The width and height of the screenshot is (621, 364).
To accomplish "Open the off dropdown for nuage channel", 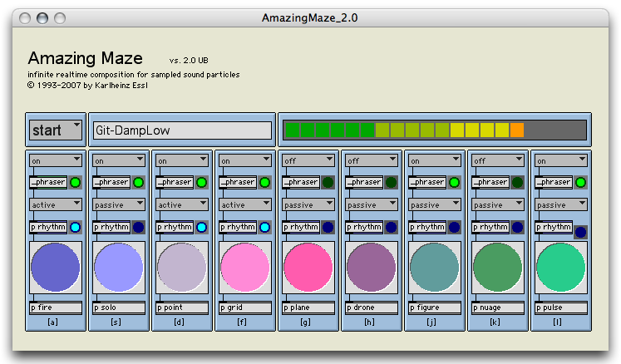I will [498, 160].
